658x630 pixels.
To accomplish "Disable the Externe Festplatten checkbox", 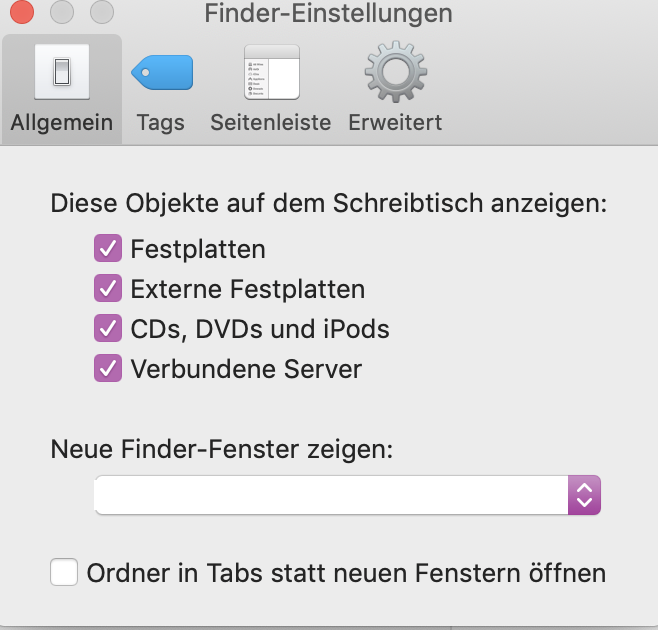I will pyautogui.click(x=107, y=289).
